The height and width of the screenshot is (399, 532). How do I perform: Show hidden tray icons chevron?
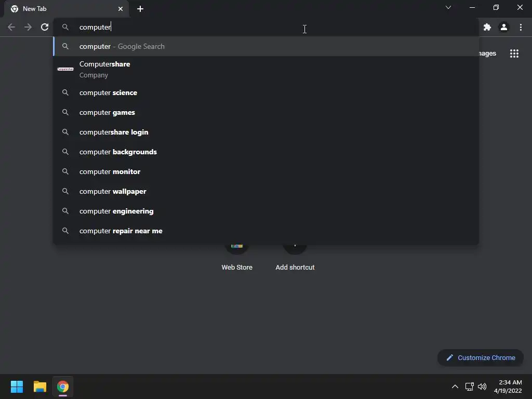pyautogui.click(x=455, y=387)
